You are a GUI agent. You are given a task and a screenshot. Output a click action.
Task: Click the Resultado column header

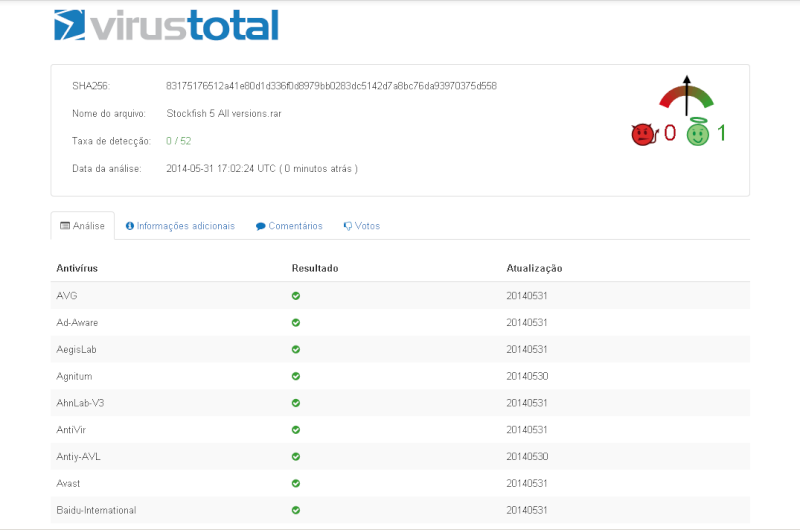pyautogui.click(x=315, y=268)
